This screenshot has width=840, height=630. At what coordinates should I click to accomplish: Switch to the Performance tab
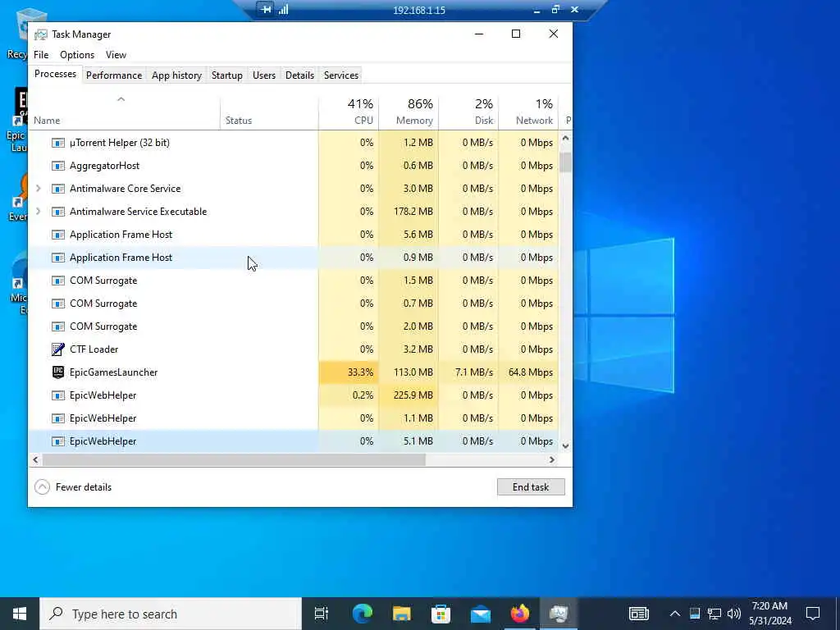pyautogui.click(x=114, y=75)
